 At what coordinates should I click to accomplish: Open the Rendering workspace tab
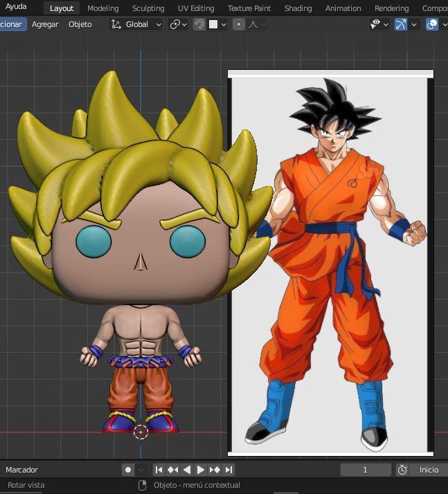391,8
